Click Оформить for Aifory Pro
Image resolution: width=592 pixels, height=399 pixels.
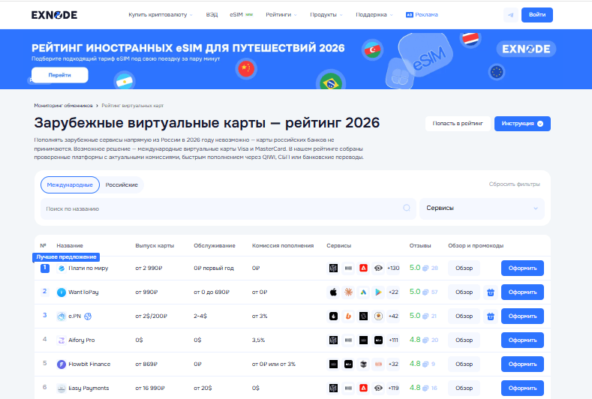point(523,340)
